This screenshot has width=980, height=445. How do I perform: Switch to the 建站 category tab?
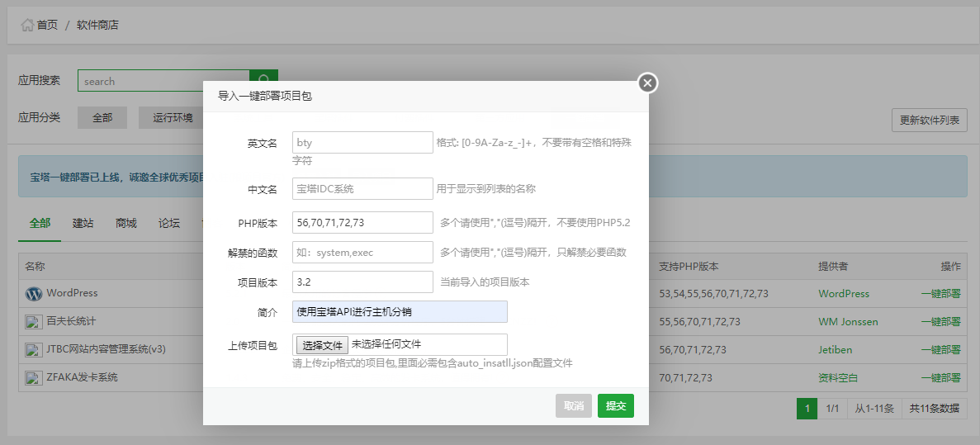click(x=83, y=223)
